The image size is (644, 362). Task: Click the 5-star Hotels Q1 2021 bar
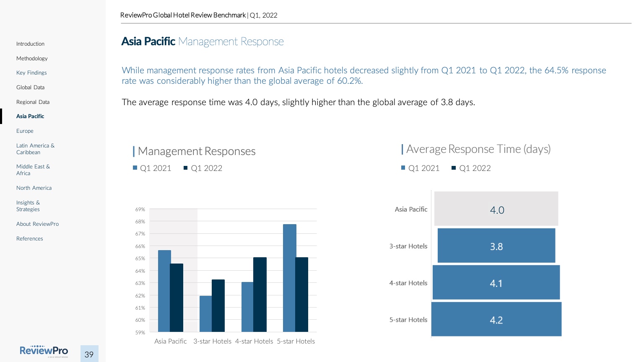pyautogui.click(x=289, y=278)
